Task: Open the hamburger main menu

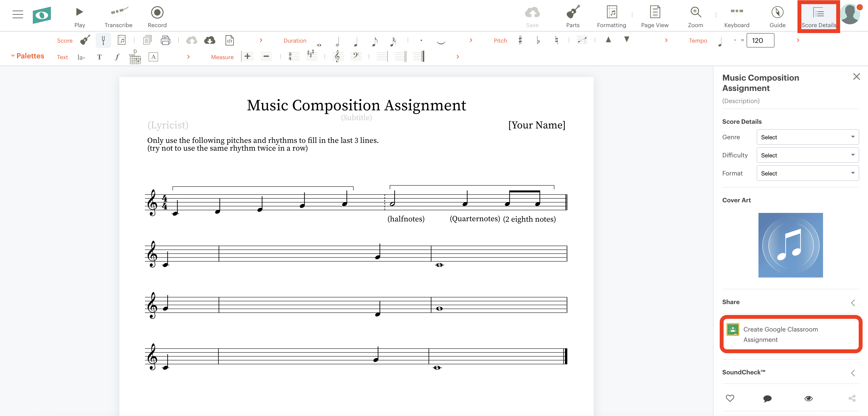Action: (x=18, y=14)
